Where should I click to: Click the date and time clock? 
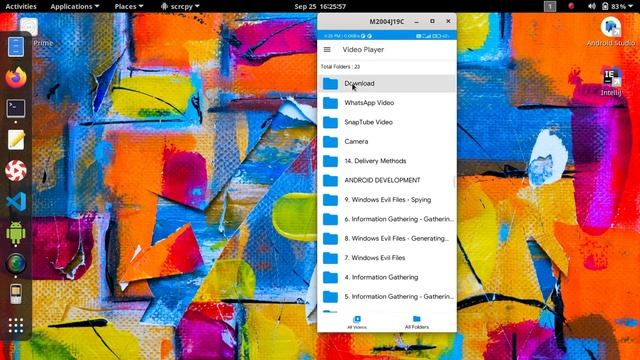pyautogui.click(x=320, y=6)
